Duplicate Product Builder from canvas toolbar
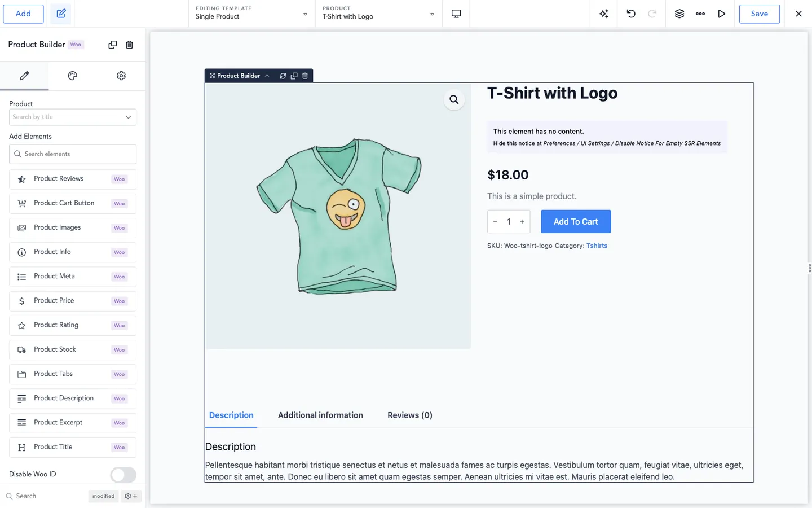 294,76
